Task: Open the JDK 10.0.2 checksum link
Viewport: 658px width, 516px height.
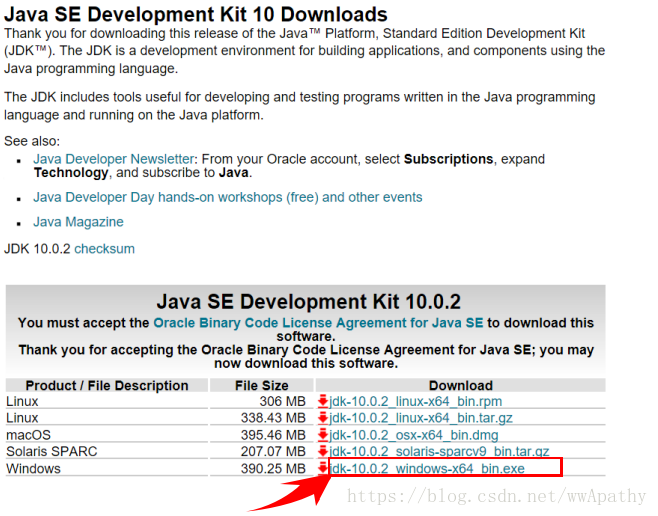Action: (104, 249)
